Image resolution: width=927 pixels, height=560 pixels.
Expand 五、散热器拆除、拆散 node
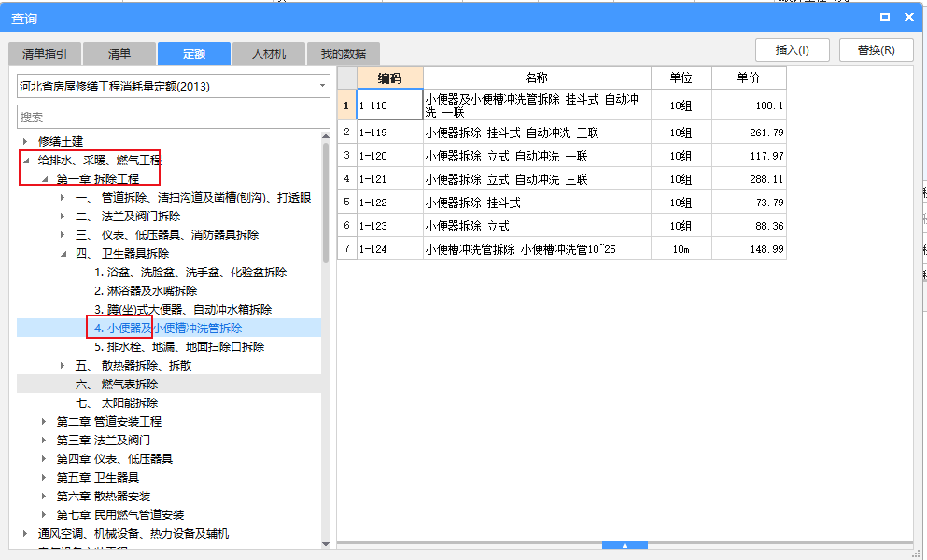click(x=63, y=366)
